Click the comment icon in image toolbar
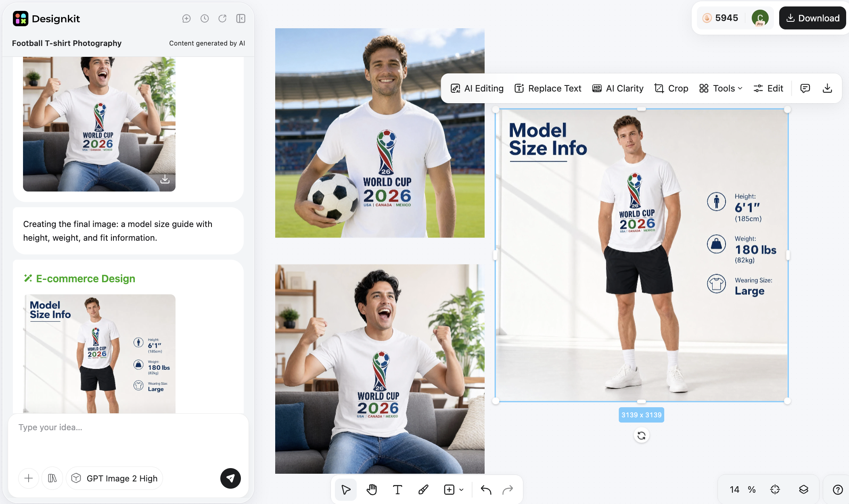Viewport: 849px width, 504px height. click(805, 88)
